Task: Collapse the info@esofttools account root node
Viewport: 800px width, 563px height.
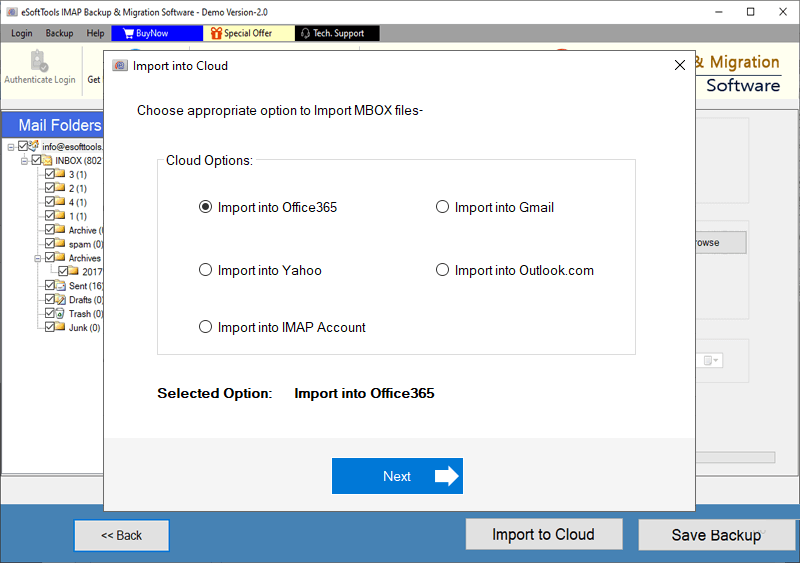Action: tap(10, 146)
